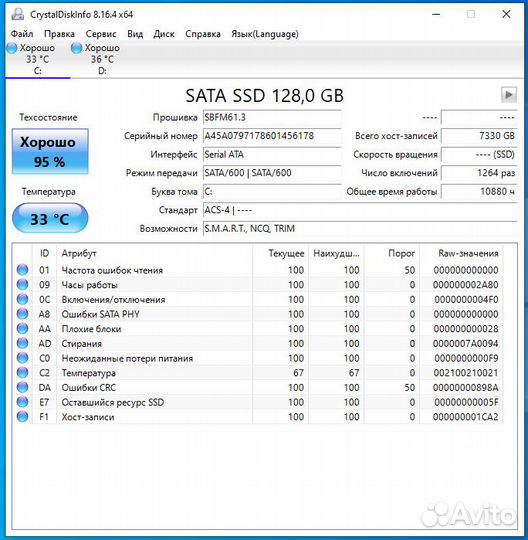Screen dimensions: 528x540
Task: Select the C: disk tab
Action: (37, 59)
